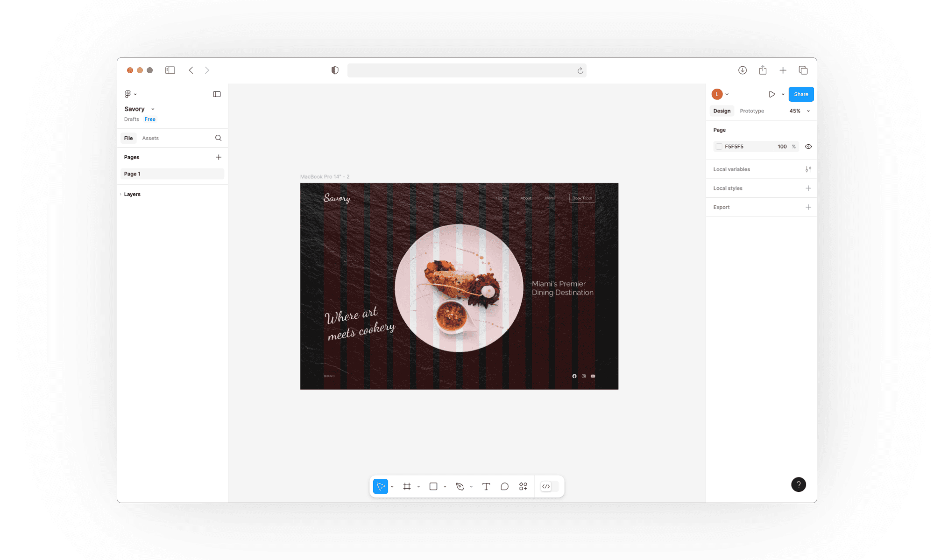
Task: Select the Rectangle tool
Action: (434, 486)
